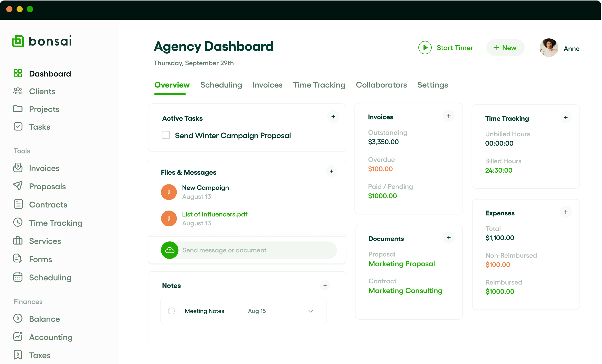The height and width of the screenshot is (364, 602).
Task: Click the Start Timer label
Action: pyautogui.click(x=455, y=48)
